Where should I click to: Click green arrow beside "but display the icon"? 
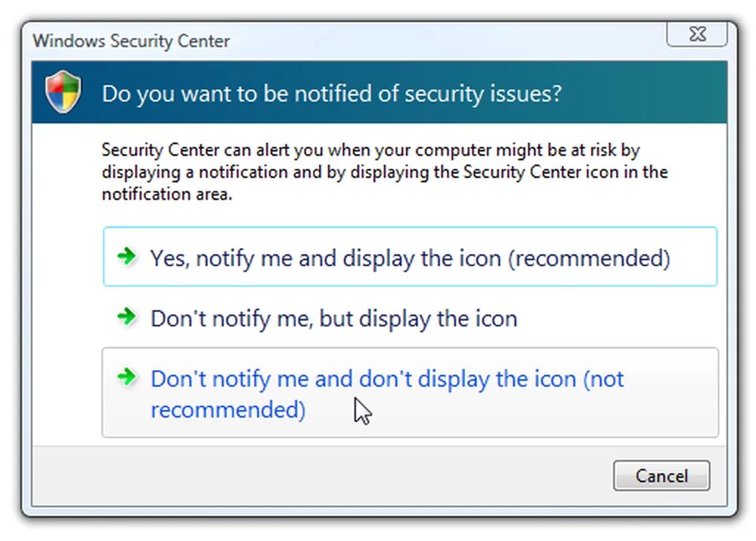pyautogui.click(x=127, y=316)
